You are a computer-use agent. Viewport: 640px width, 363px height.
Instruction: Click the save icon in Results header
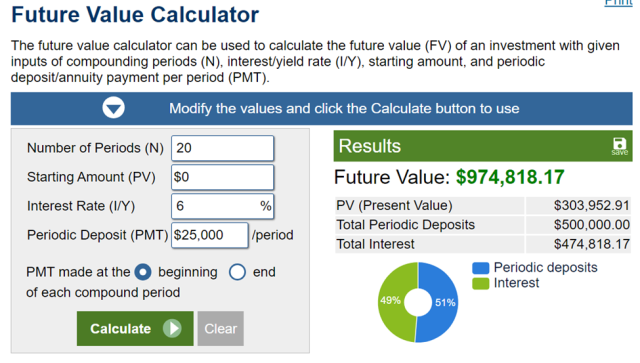click(619, 146)
